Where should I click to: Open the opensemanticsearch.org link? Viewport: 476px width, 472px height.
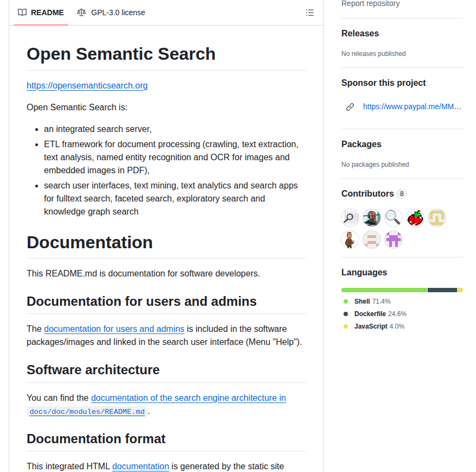coord(87,85)
